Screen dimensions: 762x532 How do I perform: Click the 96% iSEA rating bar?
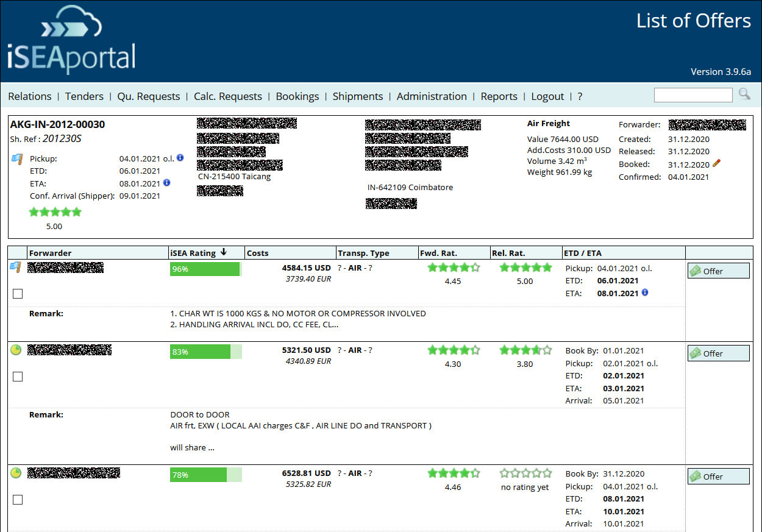[x=205, y=269]
